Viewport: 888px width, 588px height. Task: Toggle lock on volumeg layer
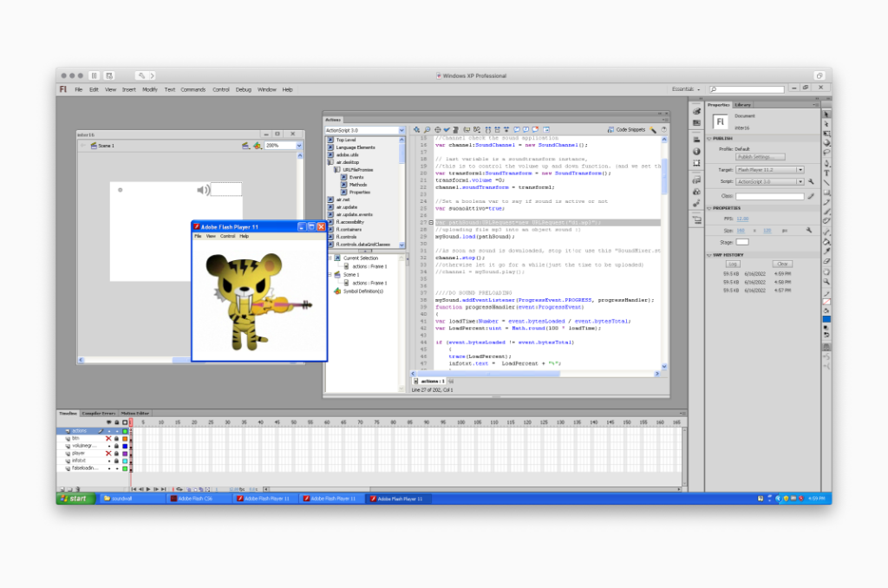117,446
